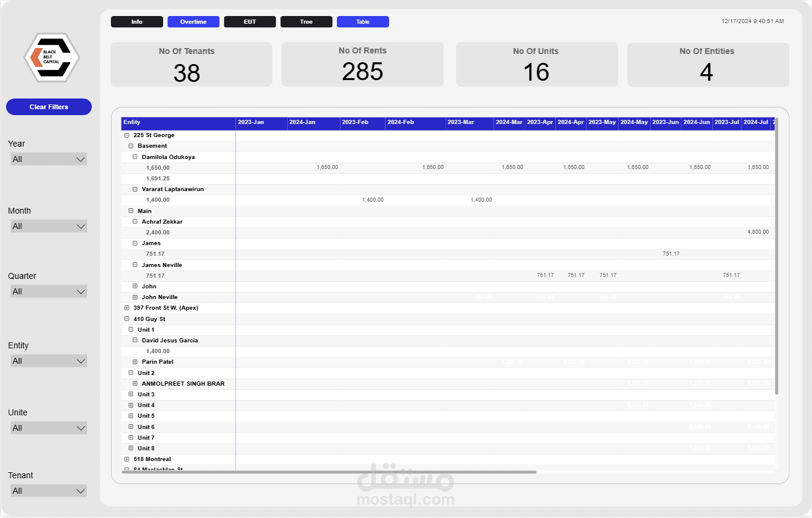Viewport: 812px width, 518px height.
Task: Expand ANMOLPREET SINGH BRAR row
Action: point(135,384)
